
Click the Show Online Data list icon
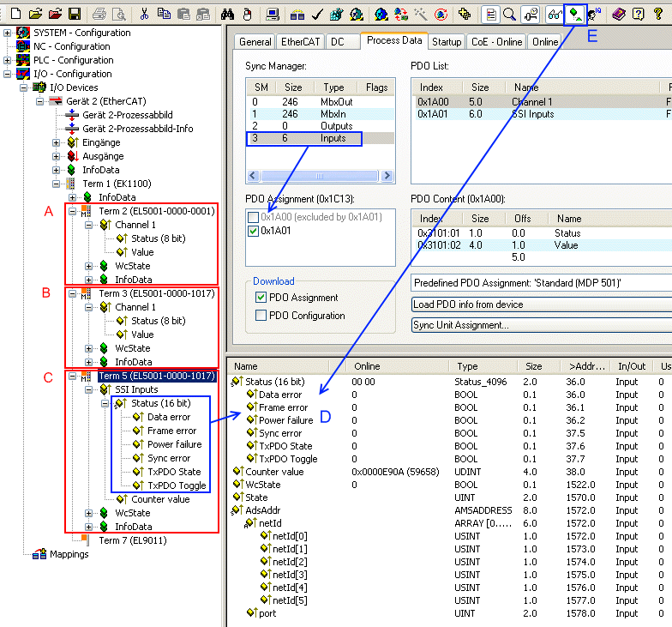point(490,15)
